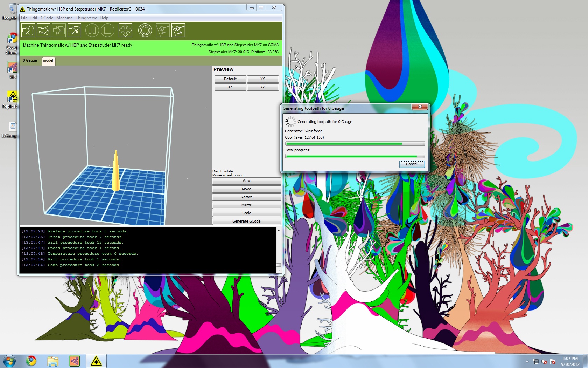Viewport: 588px width, 368px height.
Task: Click the Rotate button
Action: click(246, 197)
